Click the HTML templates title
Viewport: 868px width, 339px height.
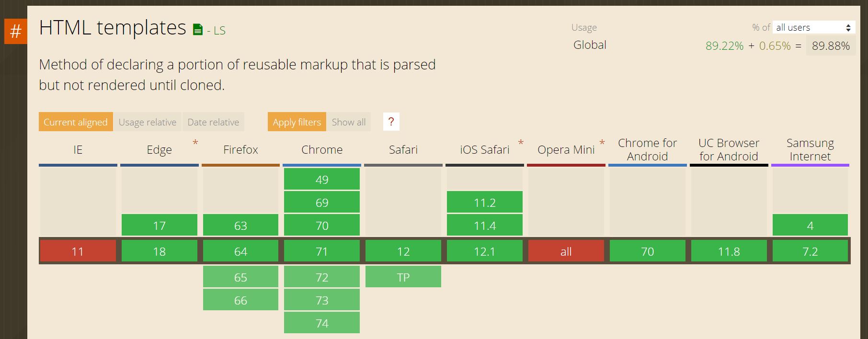pos(113,28)
